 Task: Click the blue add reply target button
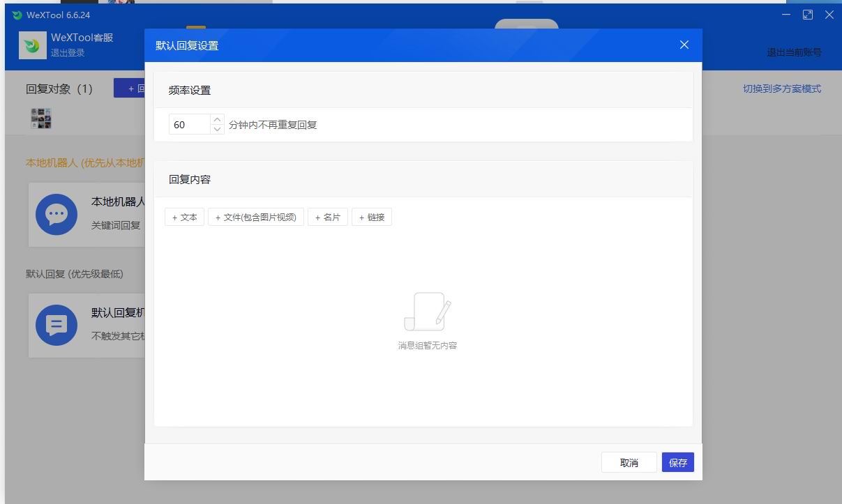[x=130, y=89]
